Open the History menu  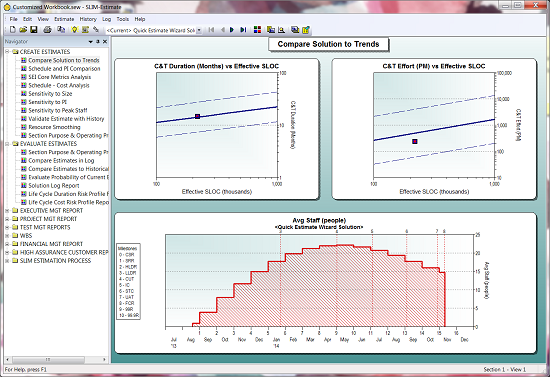click(88, 19)
